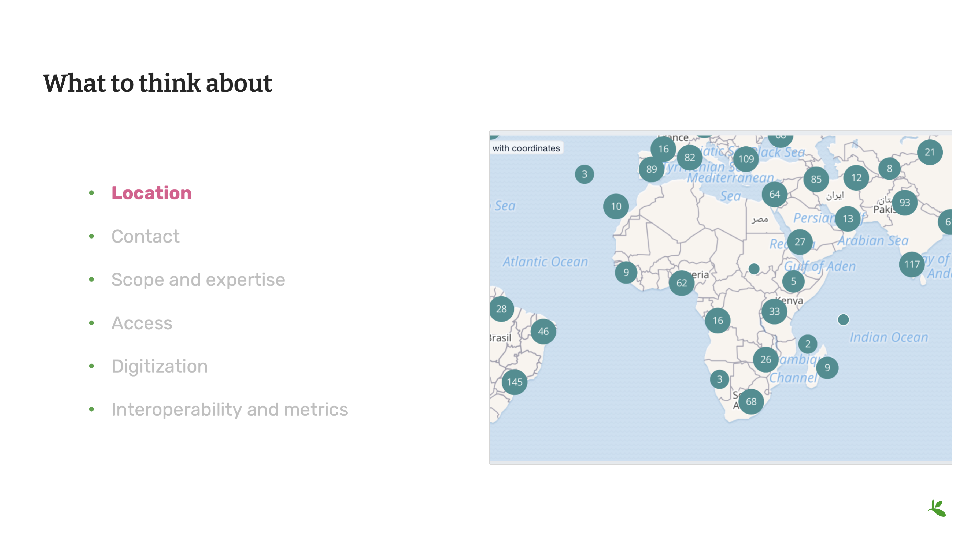Click the highlighted Location bullet item
The image size is (980, 551).
[151, 193]
